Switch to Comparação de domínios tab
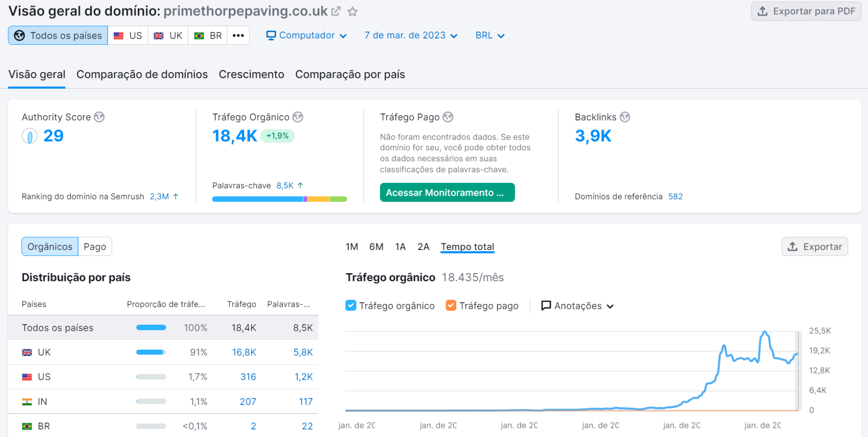Screen dimensions: 868x437 click(142, 74)
